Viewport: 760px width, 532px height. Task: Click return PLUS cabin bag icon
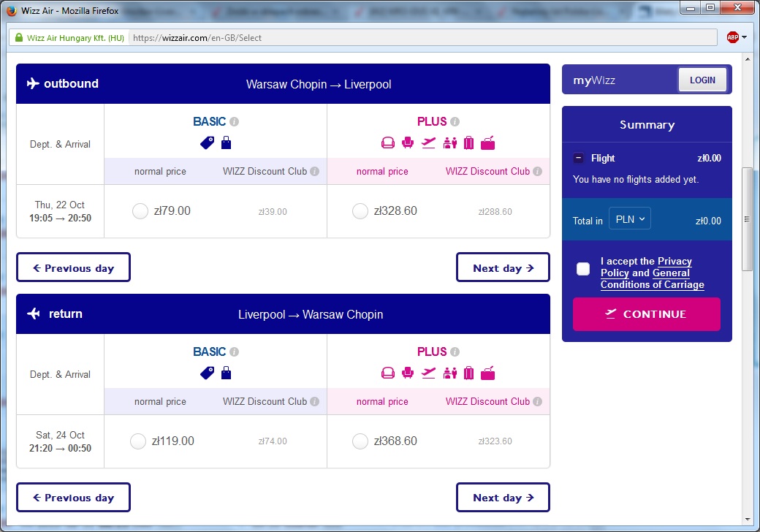click(x=388, y=373)
